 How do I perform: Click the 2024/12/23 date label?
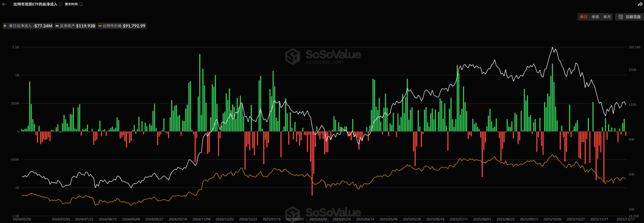pos(248,219)
